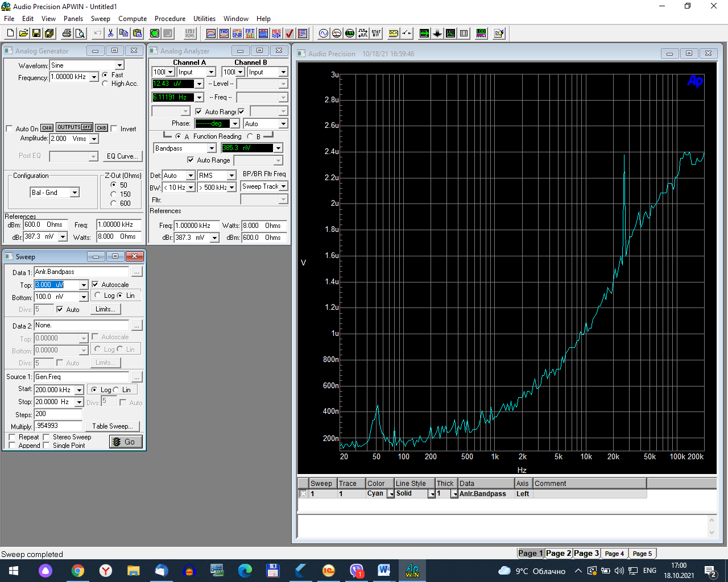728x582 pixels.
Task: Click the Limits... button for Data 1
Action: [105, 309]
